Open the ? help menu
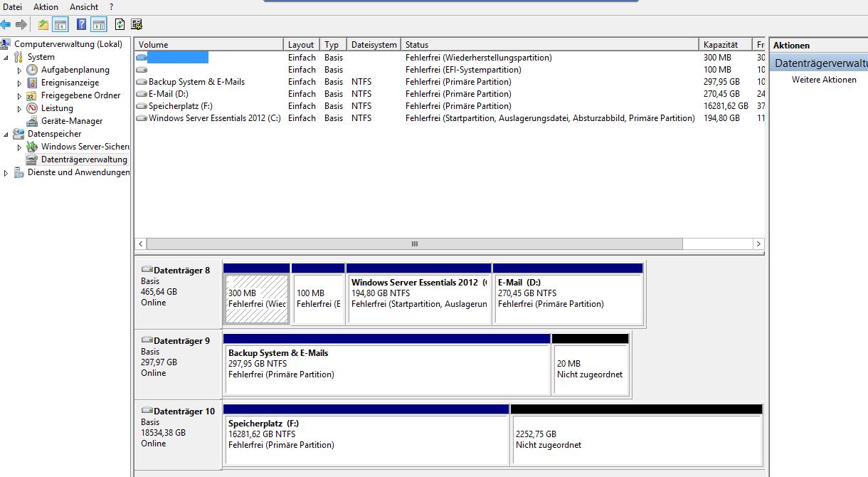The image size is (868, 477). [x=112, y=6]
